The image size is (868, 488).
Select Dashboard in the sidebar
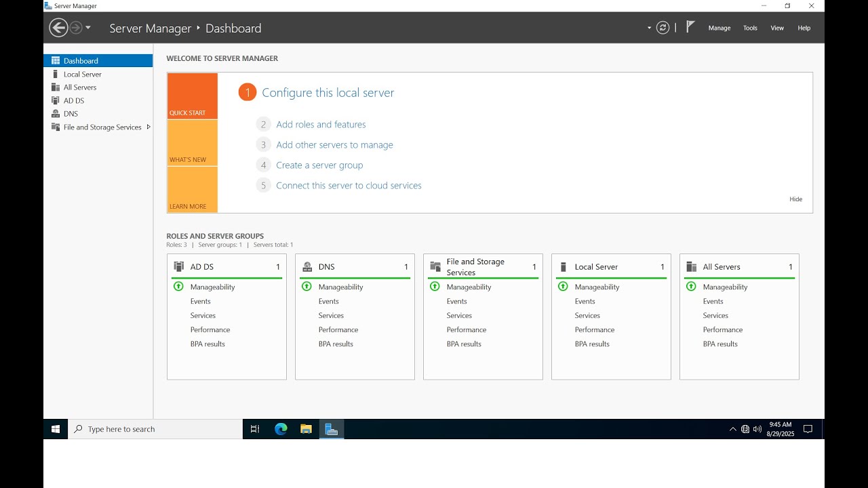point(98,60)
